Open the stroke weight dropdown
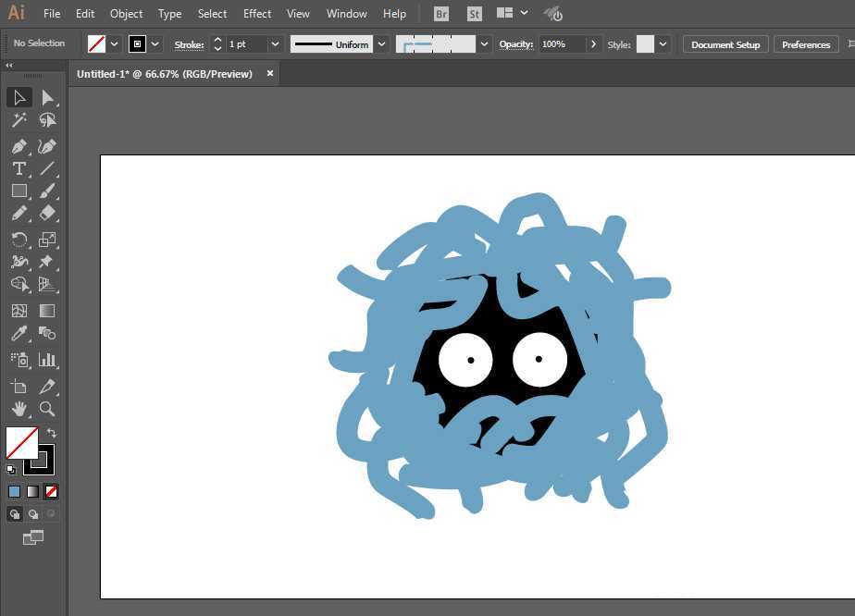 (275, 44)
